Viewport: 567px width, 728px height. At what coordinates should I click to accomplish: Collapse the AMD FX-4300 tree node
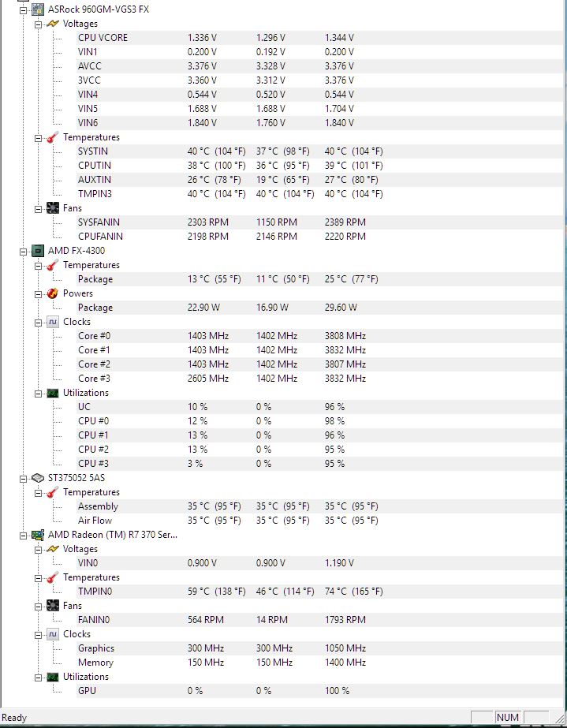click(23, 251)
